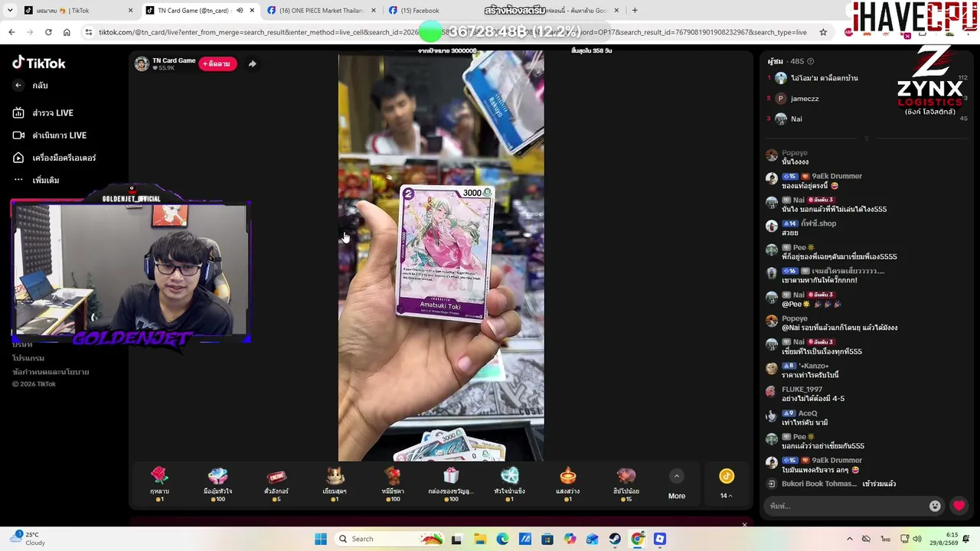Expand More gifts list

[677, 484]
